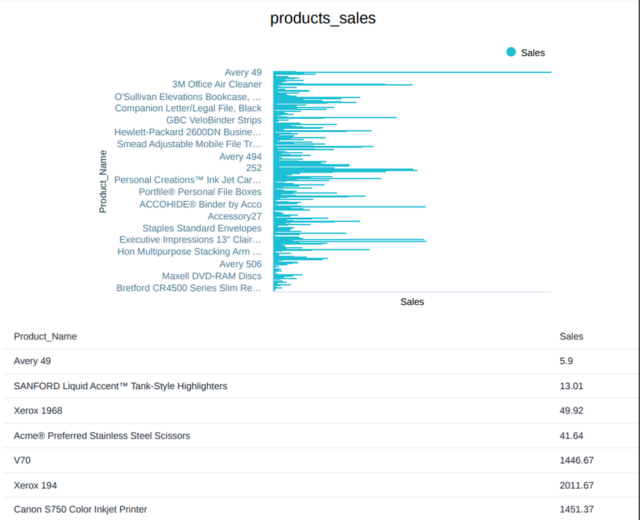Image resolution: width=640 pixels, height=520 pixels.
Task: Click Hon Multipurpose Stacking Arm label
Action: coord(189,251)
